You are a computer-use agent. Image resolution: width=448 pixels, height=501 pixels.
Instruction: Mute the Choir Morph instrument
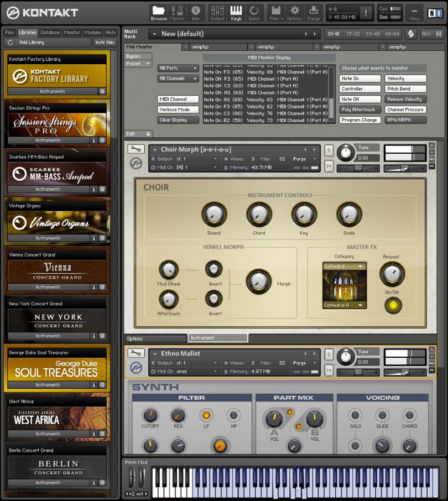(329, 166)
